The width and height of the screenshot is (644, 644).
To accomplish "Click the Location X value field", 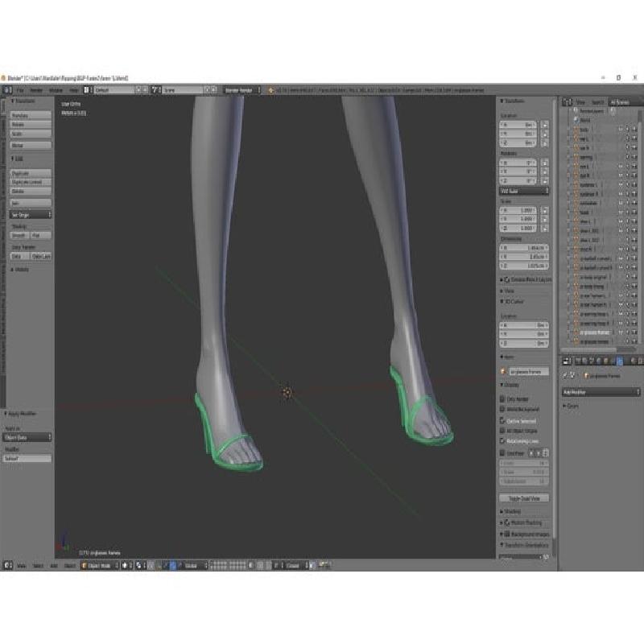I will [518, 125].
